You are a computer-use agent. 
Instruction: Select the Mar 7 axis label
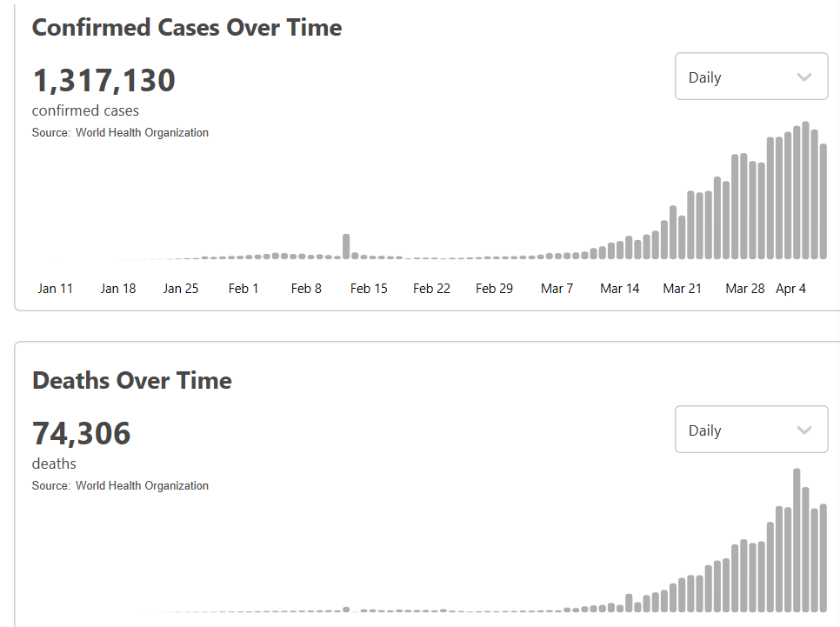(557, 289)
